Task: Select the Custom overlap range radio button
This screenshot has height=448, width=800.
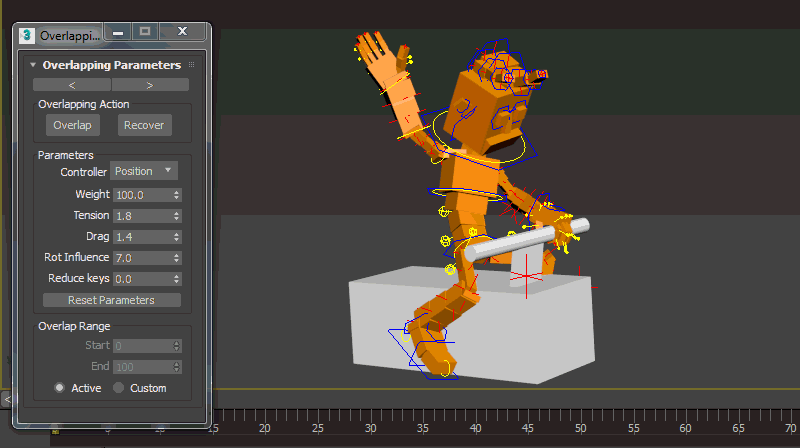Action: [118, 388]
